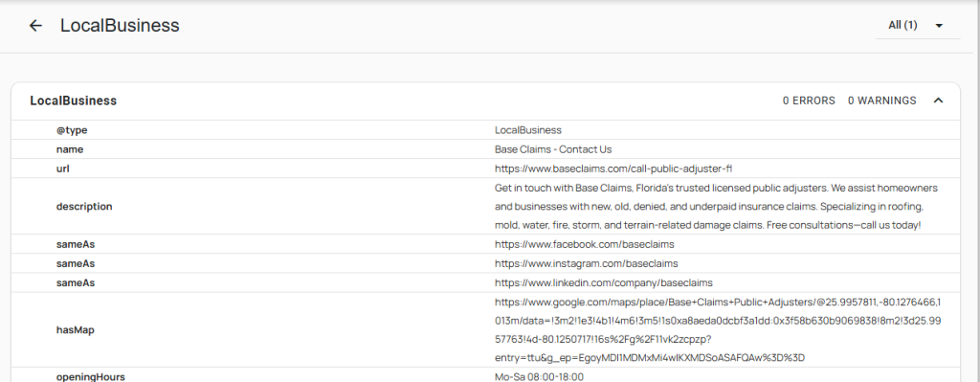The height and width of the screenshot is (382, 980).
Task: Collapse the LocalBusiness card with chevron
Action: click(x=938, y=101)
